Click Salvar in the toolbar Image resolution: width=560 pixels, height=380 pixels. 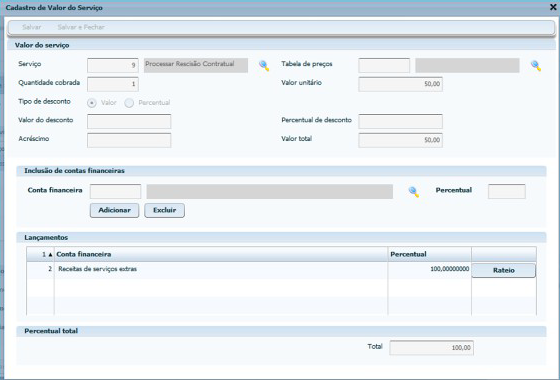(31, 27)
